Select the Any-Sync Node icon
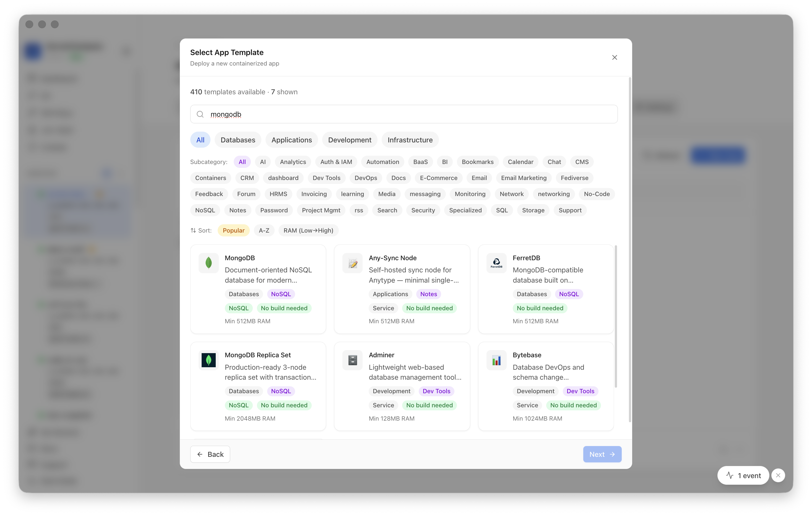Screen dimensions: 812x516 pos(352,263)
